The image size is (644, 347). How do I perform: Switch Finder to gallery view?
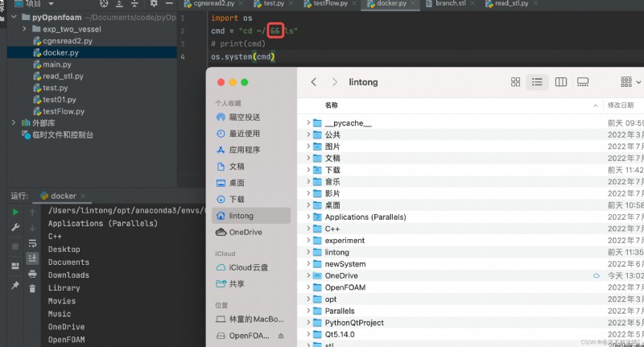(x=582, y=82)
